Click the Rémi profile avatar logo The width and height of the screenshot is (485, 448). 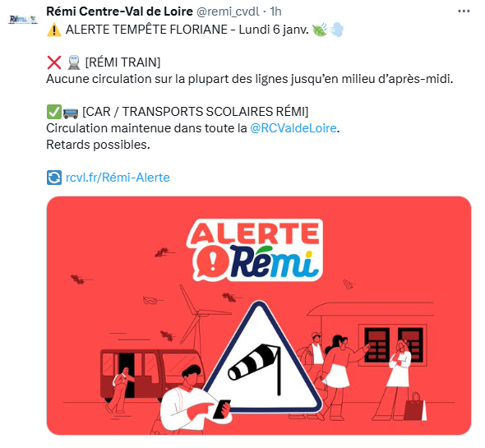click(22, 20)
